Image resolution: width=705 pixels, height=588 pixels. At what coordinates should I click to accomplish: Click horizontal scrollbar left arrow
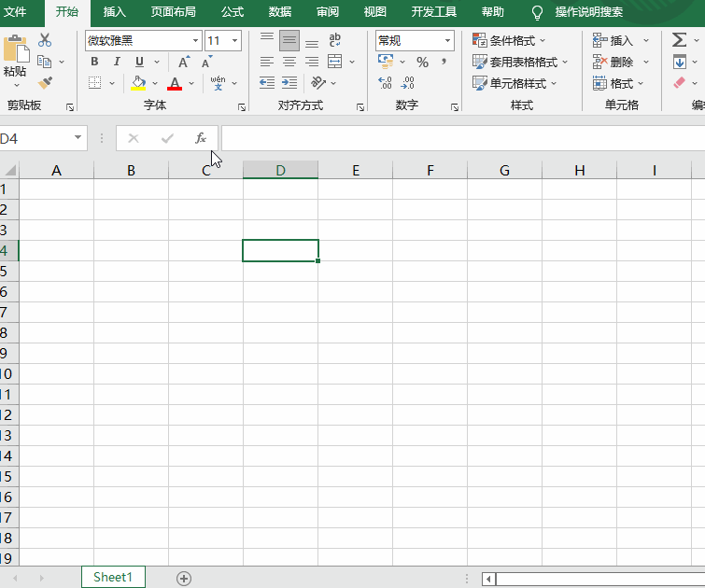coord(488,579)
